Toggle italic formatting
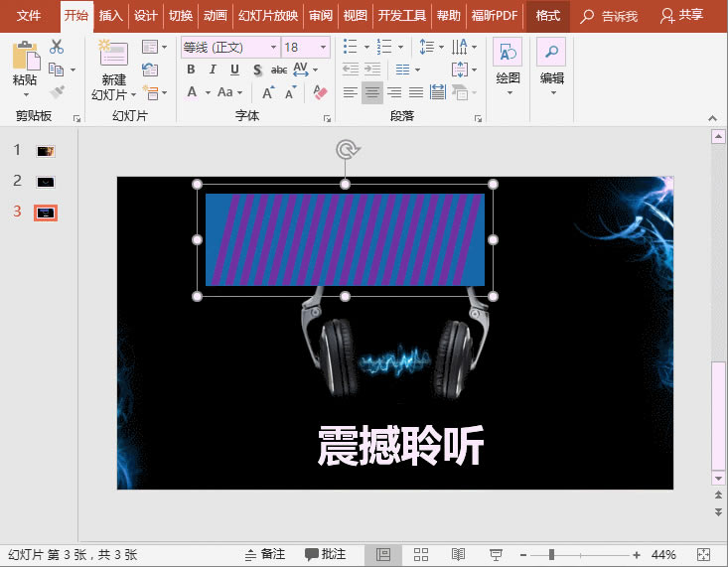Image resolution: width=728 pixels, height=567 pixels. coord(213,70)
